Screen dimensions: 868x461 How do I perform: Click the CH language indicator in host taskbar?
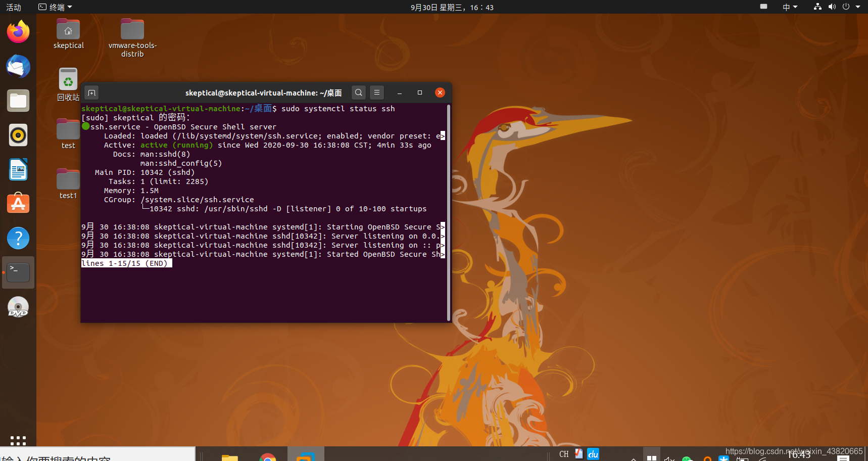564,454
